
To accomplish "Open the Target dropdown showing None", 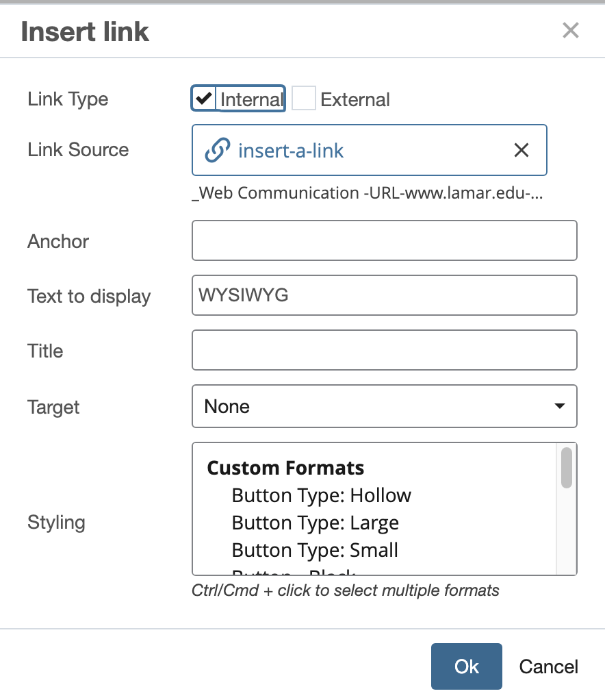I will click(385, 406).
